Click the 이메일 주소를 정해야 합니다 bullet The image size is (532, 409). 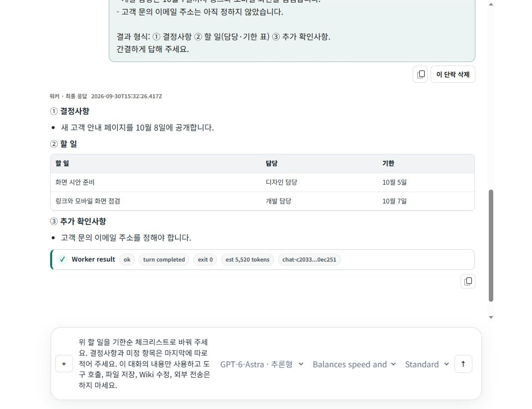pyautogui.click(x=126, y=238)
